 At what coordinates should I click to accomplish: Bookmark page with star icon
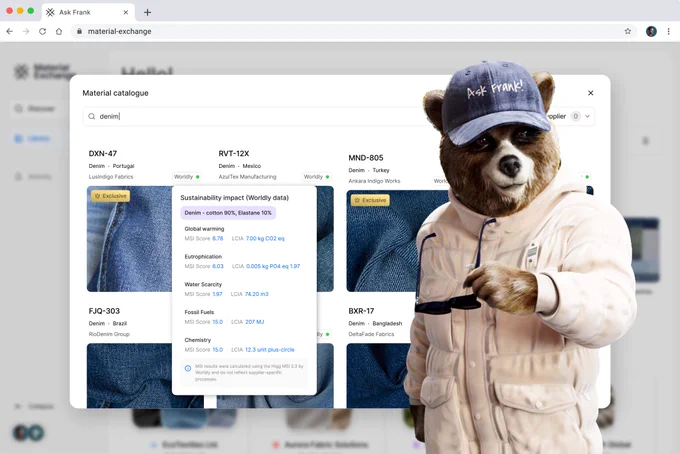point(628,31)
